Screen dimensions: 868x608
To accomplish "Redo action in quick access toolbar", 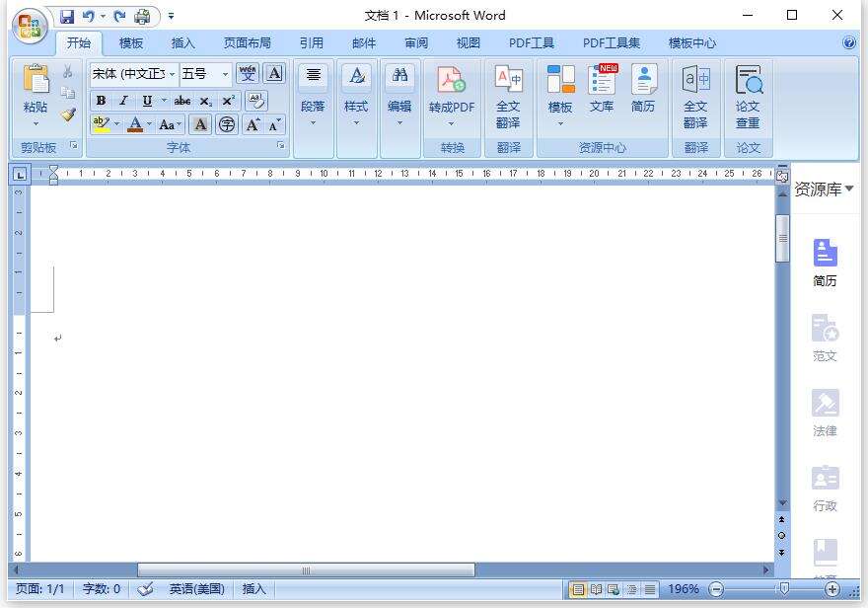I will click(x=119, y=16).
